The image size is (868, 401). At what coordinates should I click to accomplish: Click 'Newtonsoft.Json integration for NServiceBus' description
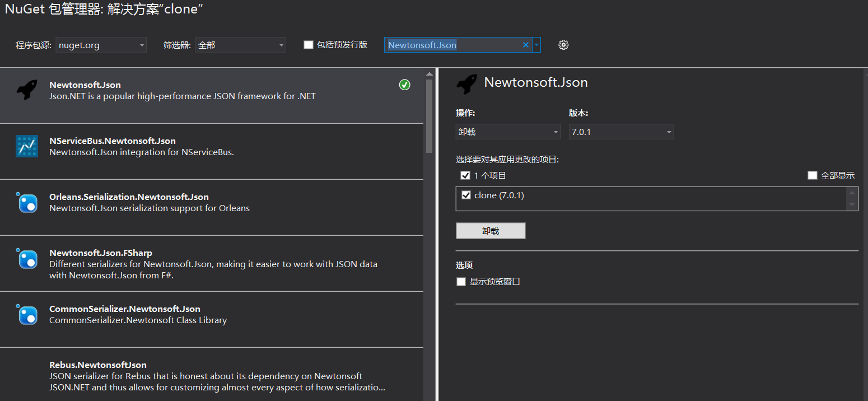tap(142, 152)
